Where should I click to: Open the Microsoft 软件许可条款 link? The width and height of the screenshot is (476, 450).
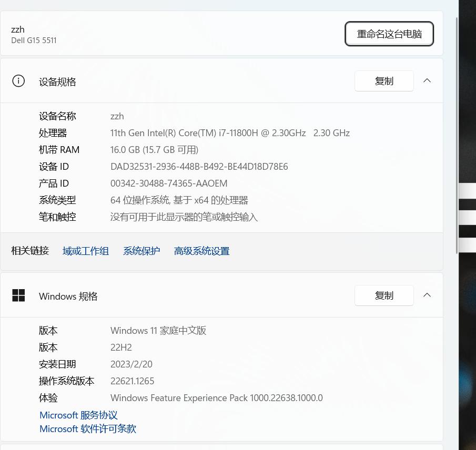coord(88,429)
